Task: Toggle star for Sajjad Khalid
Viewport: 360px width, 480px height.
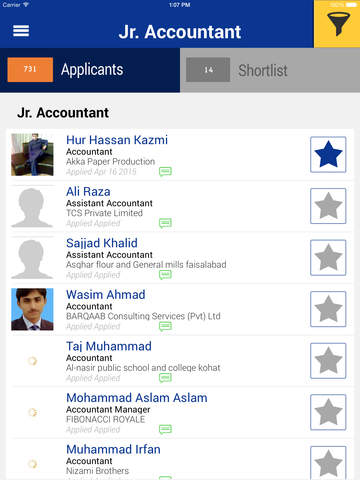Action: [x=328, y=257]
